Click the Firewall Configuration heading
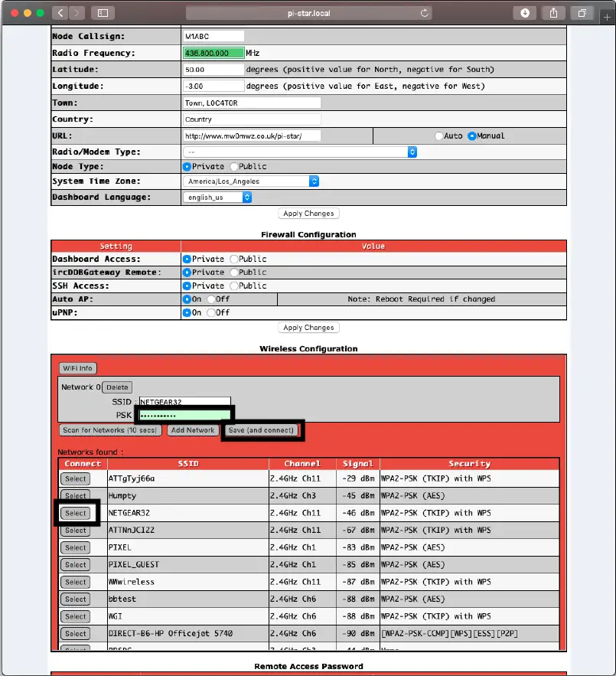616x676 pixels. tap(308, 234)
